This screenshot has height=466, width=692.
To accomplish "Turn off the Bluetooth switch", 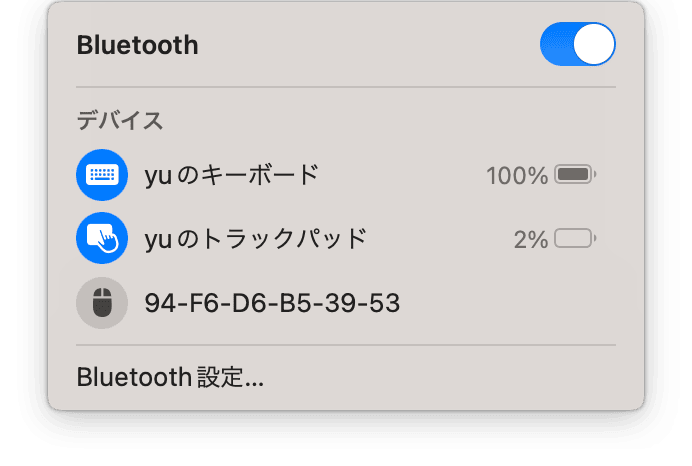I will point(578,44).
